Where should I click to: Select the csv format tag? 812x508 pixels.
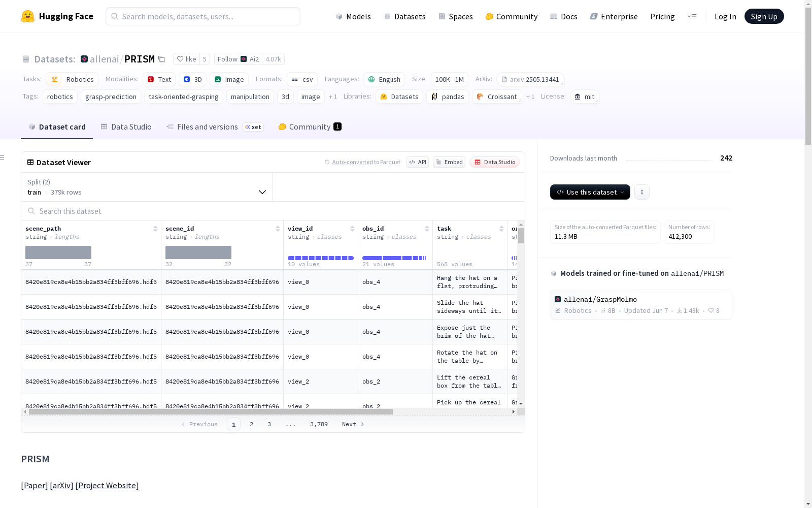302,79
